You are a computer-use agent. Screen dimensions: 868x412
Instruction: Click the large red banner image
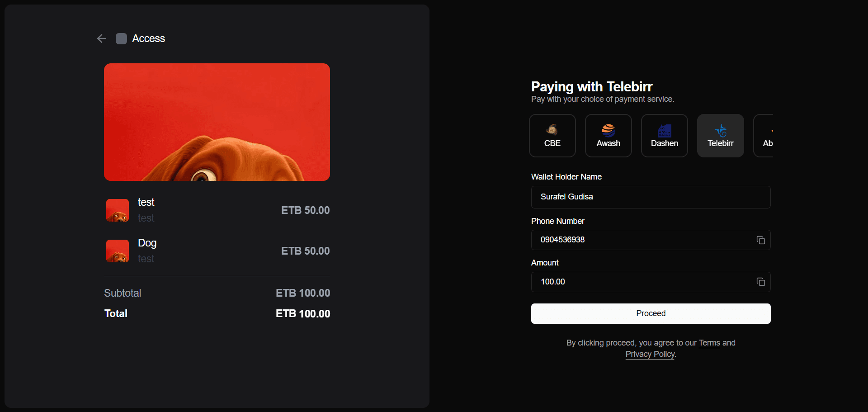click(x=217, y=122)
